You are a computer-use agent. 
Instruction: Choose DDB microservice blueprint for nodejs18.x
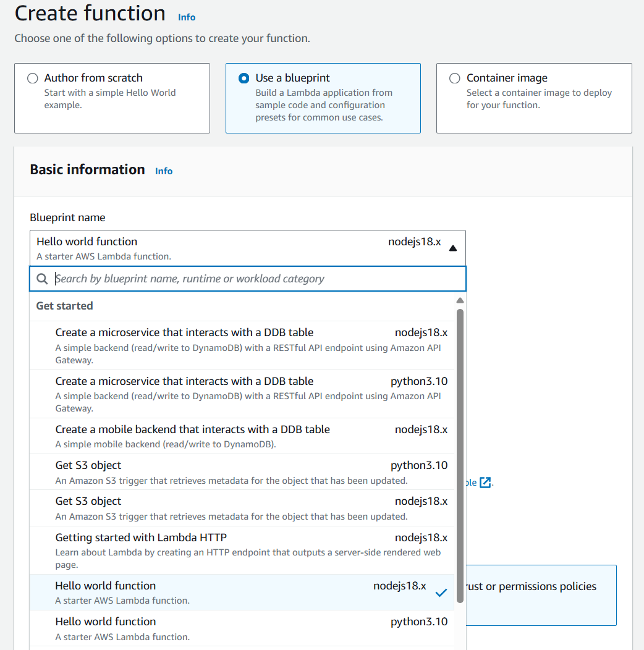(x=242, y=345)
